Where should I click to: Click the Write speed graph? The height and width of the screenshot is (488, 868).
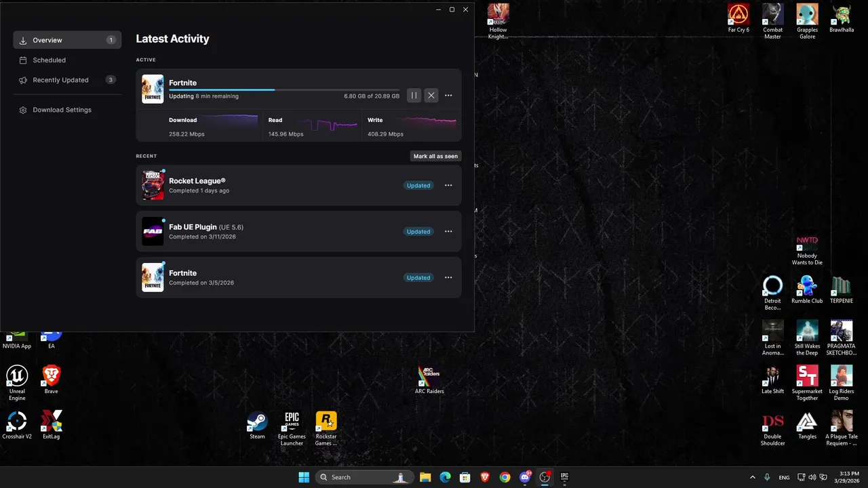coord(427,122)
